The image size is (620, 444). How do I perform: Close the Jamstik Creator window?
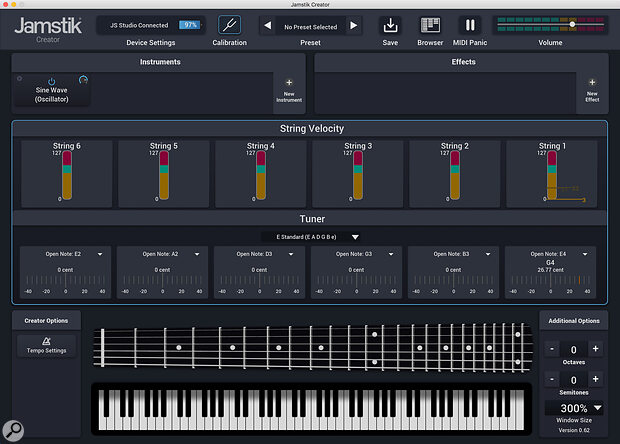pyautogui.click(x=6, y=4)
